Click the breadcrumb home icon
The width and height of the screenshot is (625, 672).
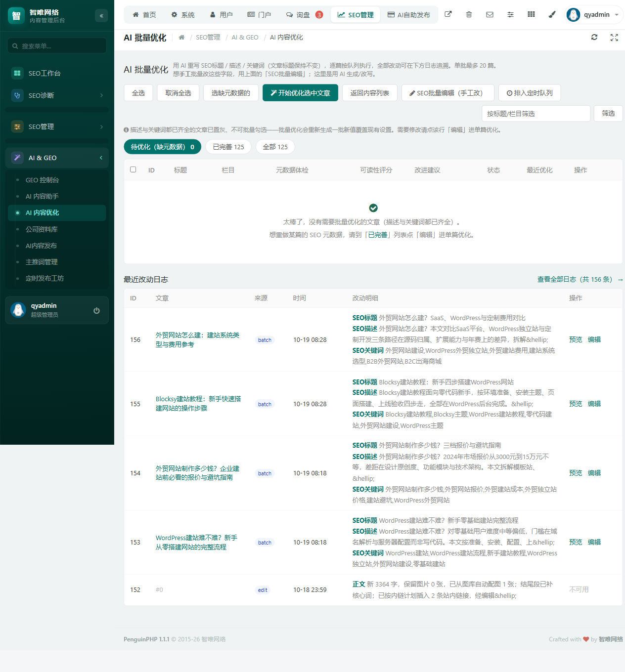tap(181, 37)
